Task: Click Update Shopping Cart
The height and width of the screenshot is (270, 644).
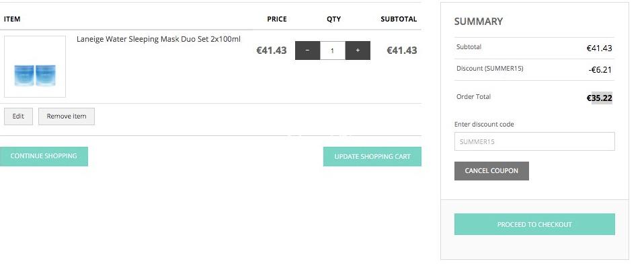Action: point(372,156)
